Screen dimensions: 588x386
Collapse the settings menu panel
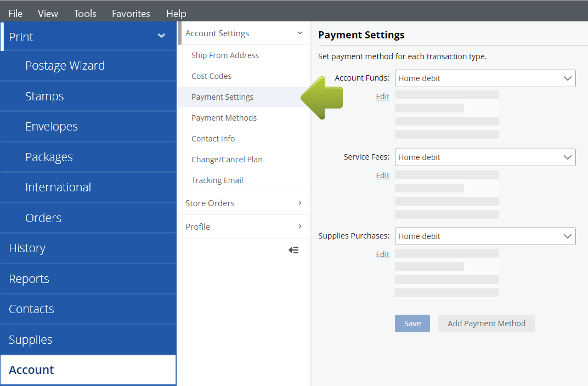(x=294, y=250)
